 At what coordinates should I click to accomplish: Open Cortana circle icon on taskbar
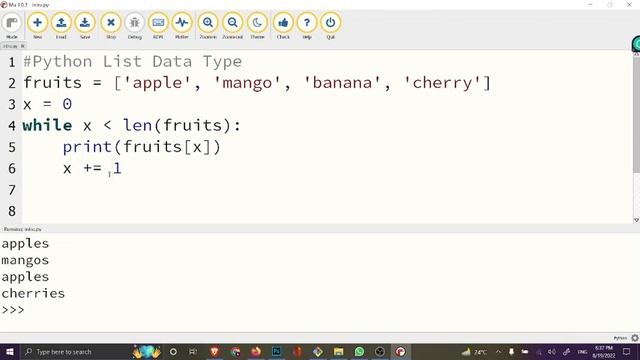point(173,352)
